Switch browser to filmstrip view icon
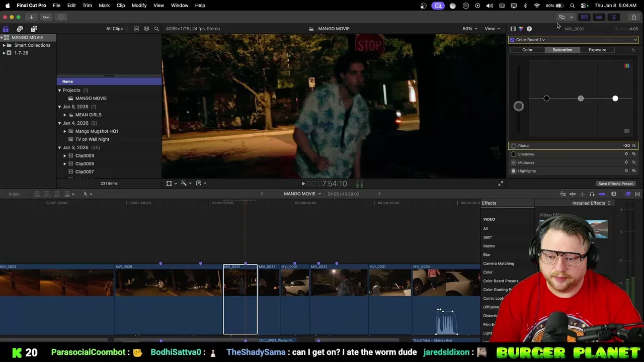 click(146, 29)
